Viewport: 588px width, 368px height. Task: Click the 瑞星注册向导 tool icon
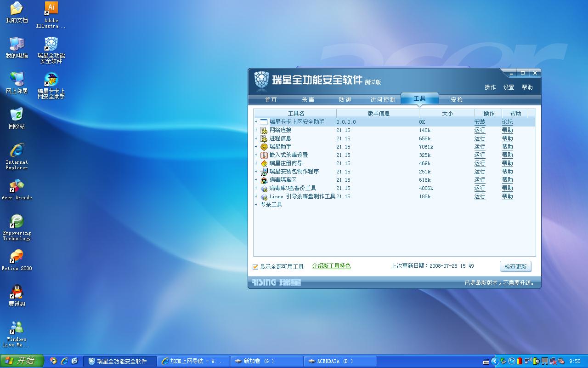coord(264,163)
